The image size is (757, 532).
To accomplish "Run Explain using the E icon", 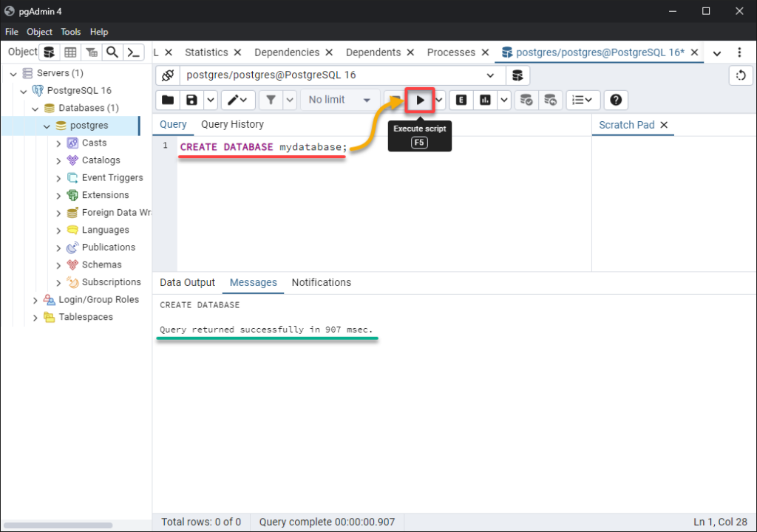I will (x=461, y=100).
